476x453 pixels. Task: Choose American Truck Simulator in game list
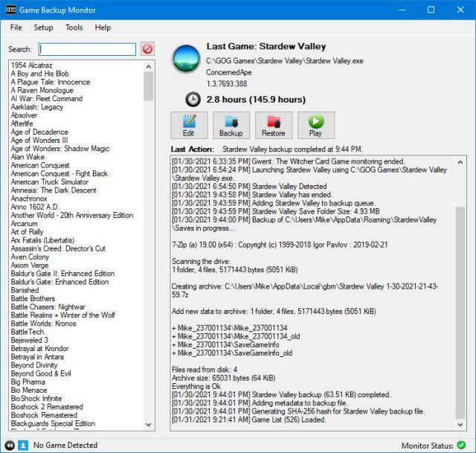(x=49, y=182)
